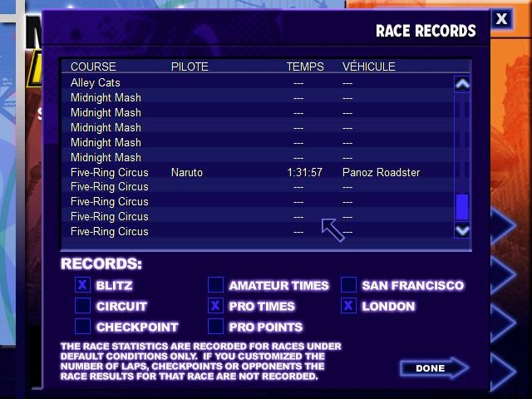Click the Course column header
532x399 pixels.
click(93, 66)
